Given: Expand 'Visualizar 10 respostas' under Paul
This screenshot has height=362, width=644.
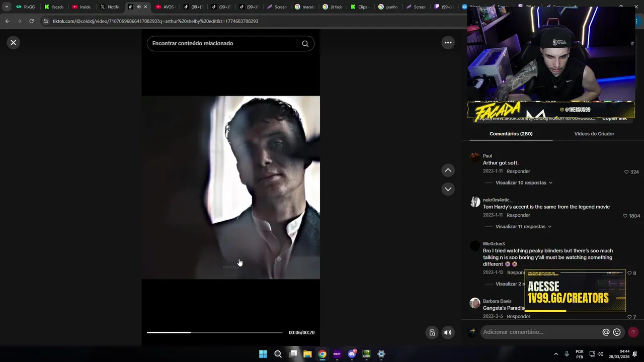Looking at the screenshot, I should [x=524, y=183].
